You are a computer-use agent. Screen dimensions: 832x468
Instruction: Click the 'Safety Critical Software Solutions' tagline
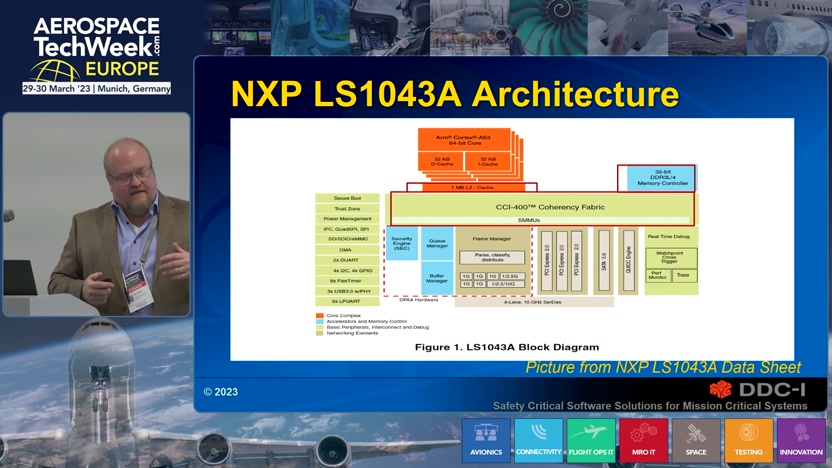tap(650, 406)
